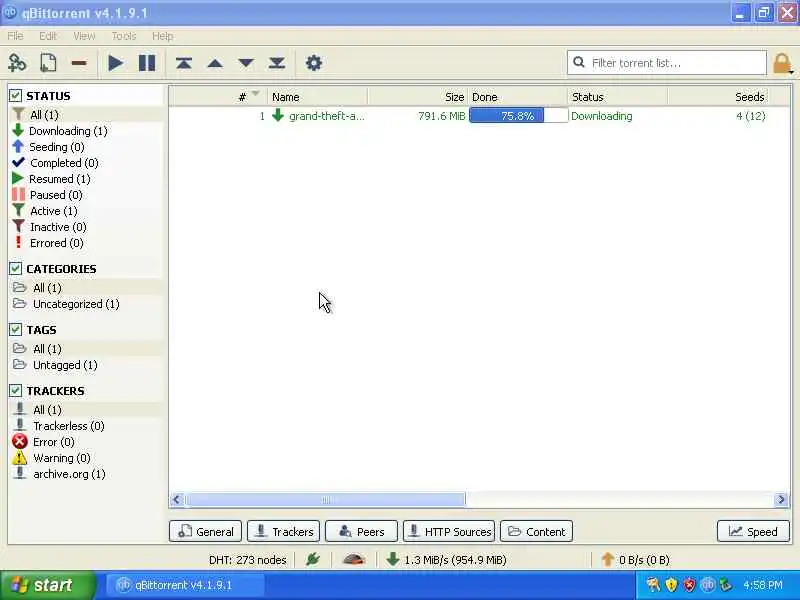
Task: Toggle the TAGS section checkbox
Action: point(15,330)
